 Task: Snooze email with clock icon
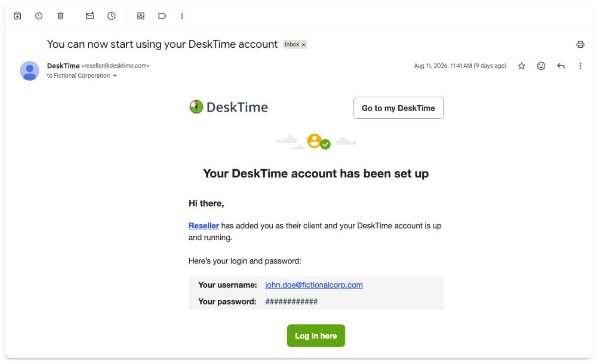(112, 16)
